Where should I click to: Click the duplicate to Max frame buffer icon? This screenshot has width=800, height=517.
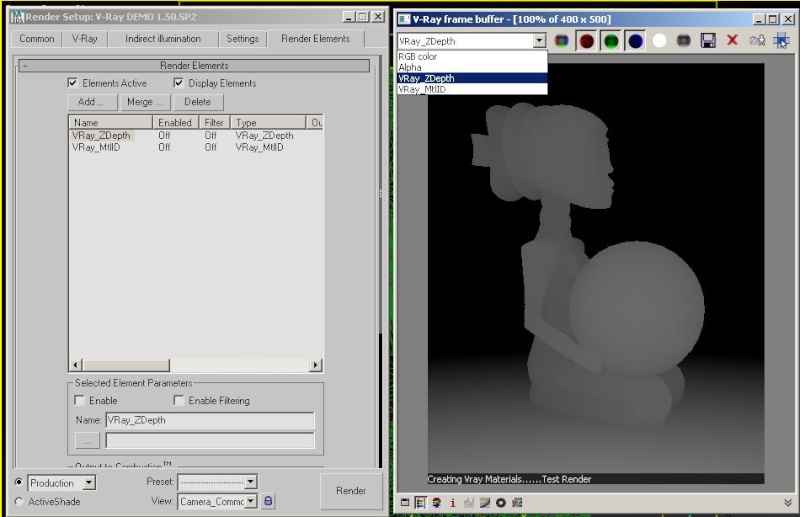pos(757,40)
